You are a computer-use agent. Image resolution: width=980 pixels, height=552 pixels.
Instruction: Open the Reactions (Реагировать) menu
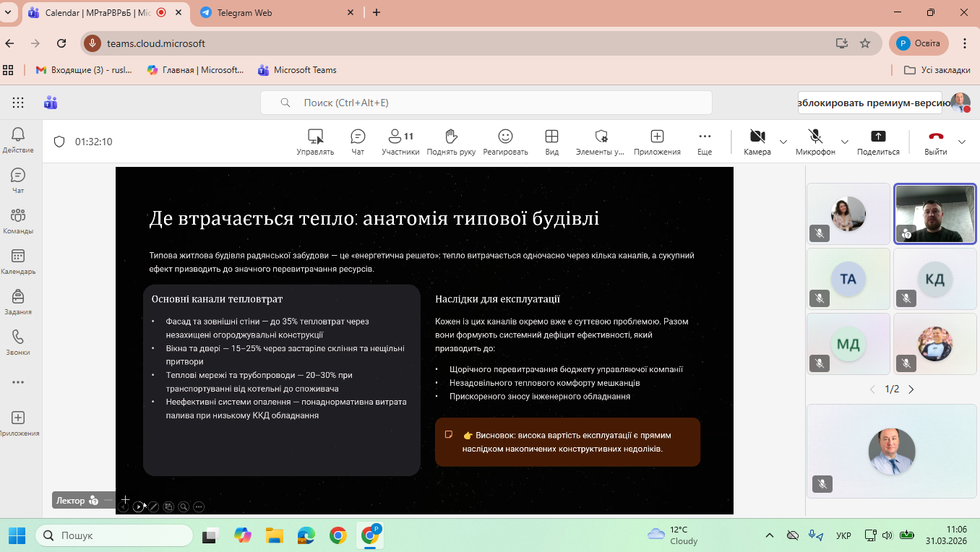505,142
